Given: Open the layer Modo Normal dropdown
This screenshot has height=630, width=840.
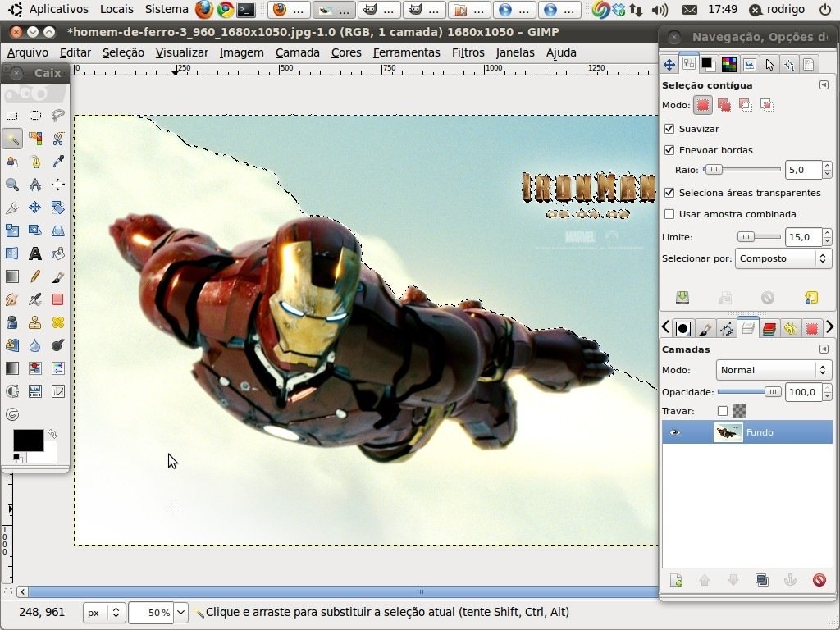Looking at the screenshot, I should coord(773,370).
